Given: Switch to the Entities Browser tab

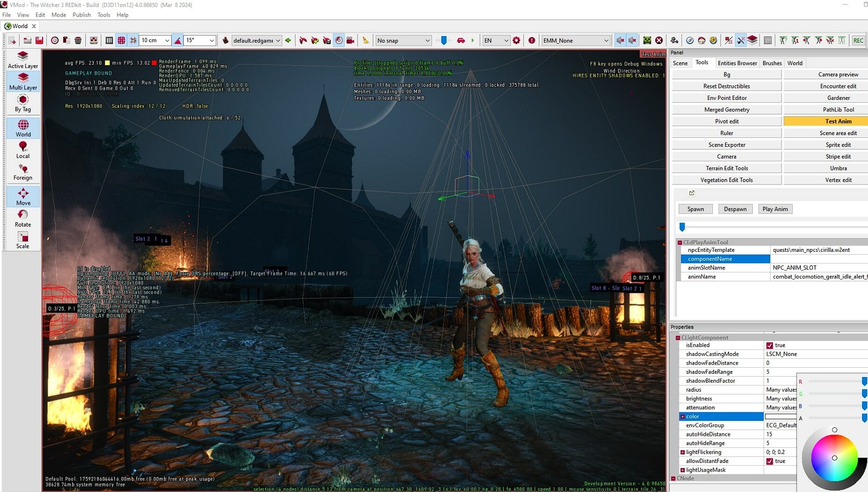Looking at the screenshot, I should pos(737,63).
